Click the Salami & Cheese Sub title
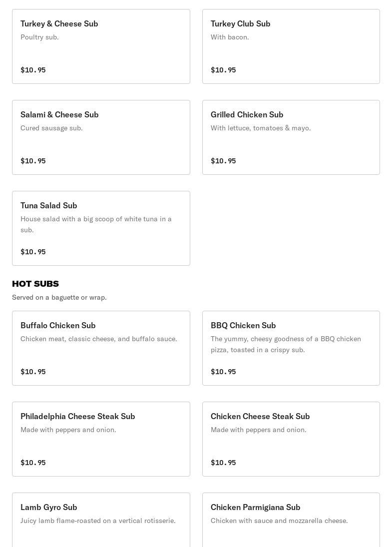The height and width of the screenshot is (547, 392). pyautogui.click(x=59, y=114)
